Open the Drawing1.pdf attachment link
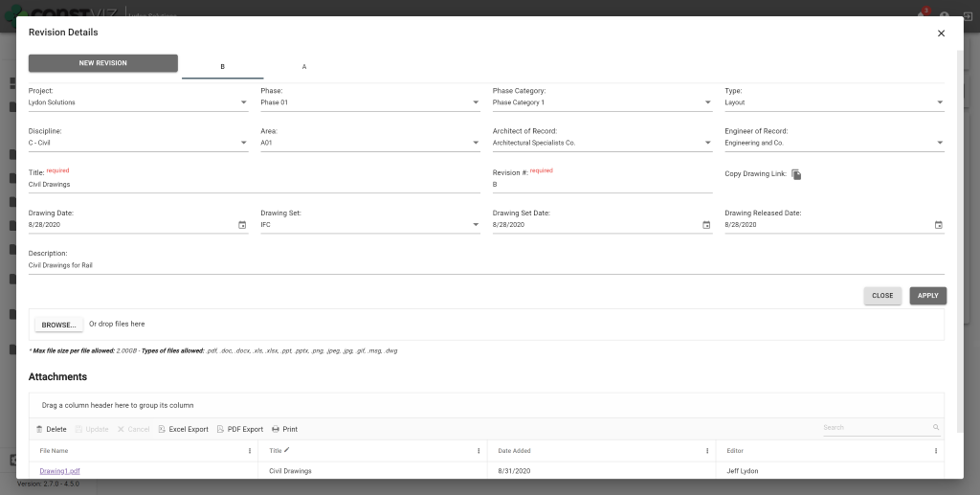Viewport: 980px width, 495px height. (59, 471)
